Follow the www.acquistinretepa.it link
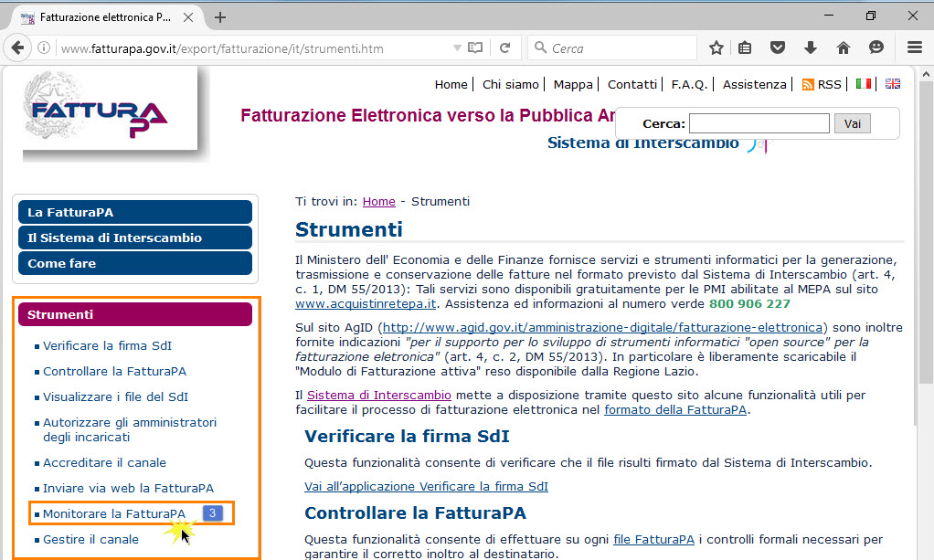 point(366,304)
